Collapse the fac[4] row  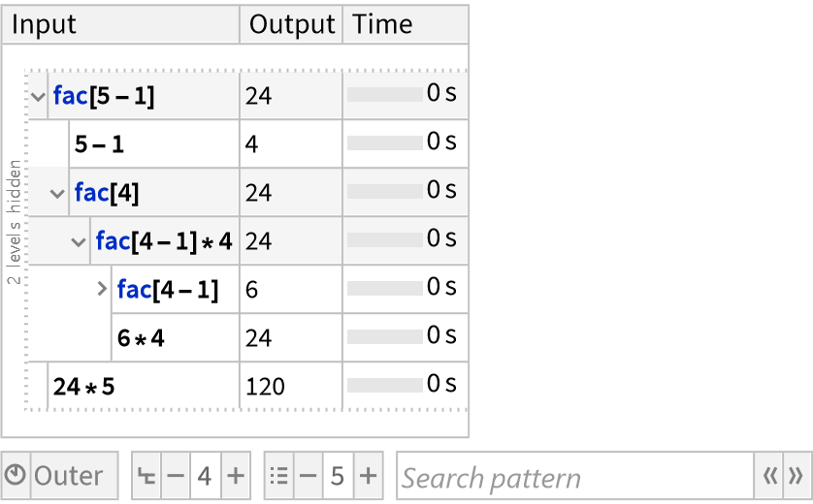point(58,193)
